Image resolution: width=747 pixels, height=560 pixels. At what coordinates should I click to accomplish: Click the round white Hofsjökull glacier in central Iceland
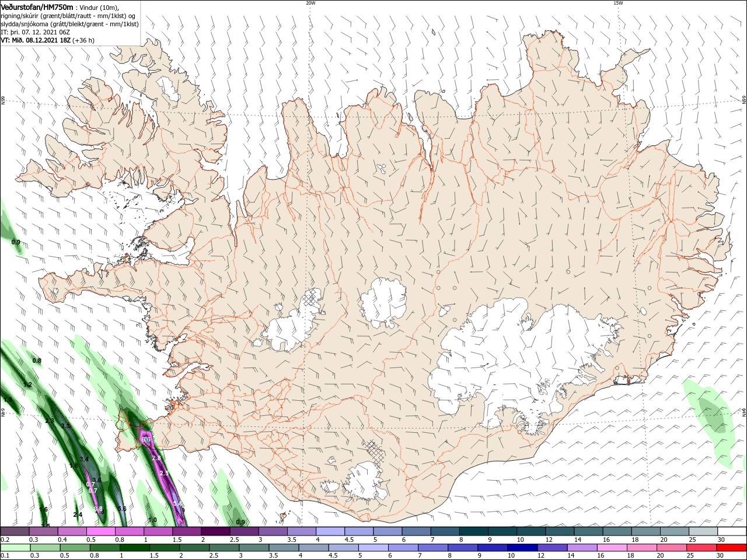coord(383,303)
